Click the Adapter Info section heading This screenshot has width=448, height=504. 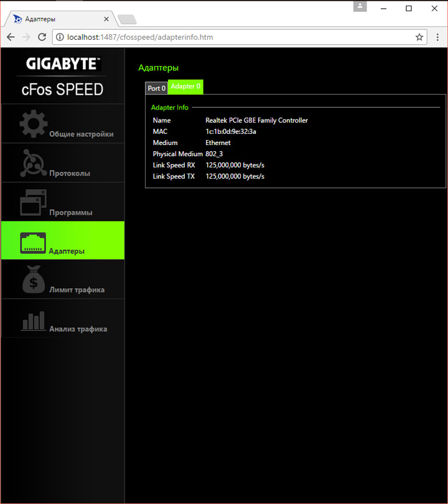pyautogui.click(x=170, y=108)
